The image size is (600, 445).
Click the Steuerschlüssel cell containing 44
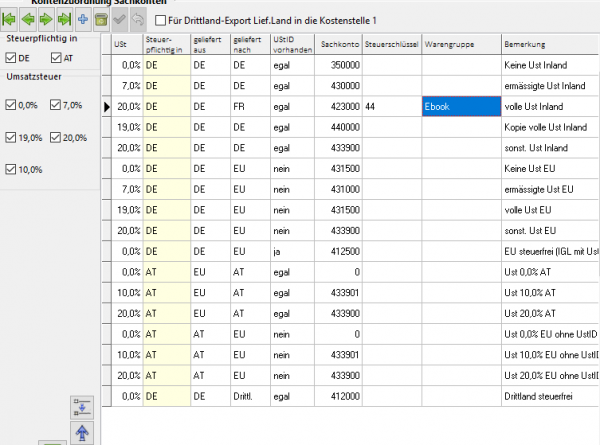coord(392,106)
